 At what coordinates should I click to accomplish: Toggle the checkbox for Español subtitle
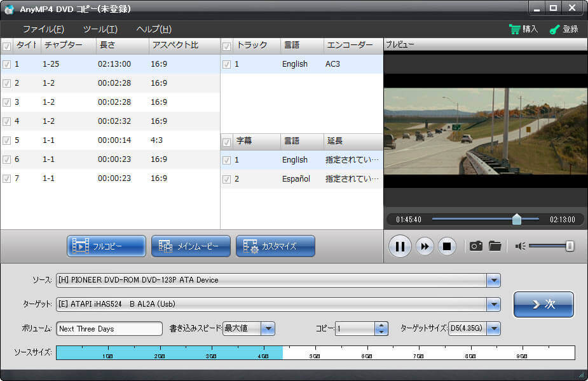pos(227,179)
